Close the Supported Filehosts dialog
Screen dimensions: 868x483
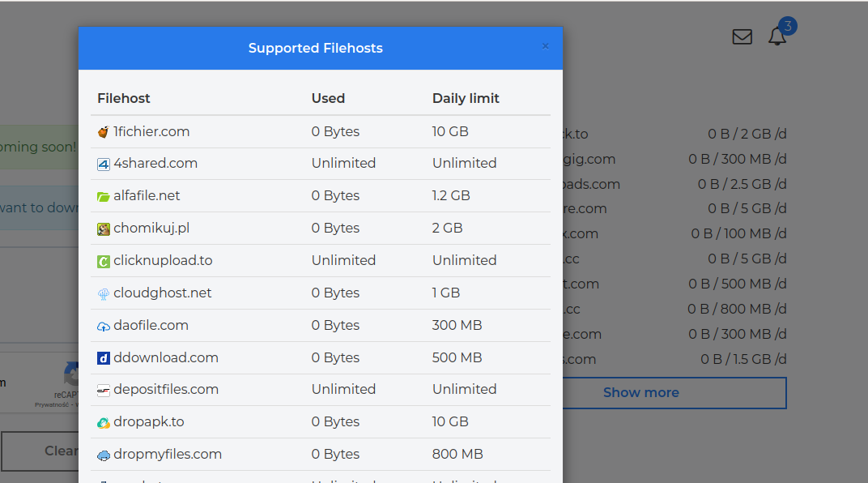tap(545, 46)
